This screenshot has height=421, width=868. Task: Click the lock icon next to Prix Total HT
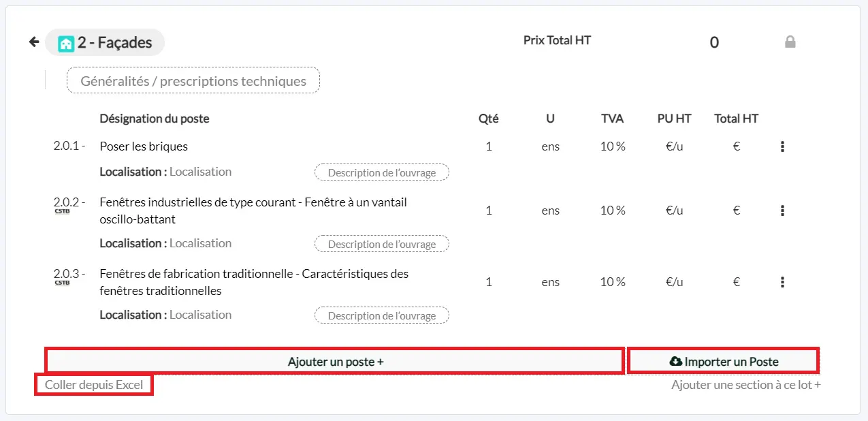(x=790, y=42)
